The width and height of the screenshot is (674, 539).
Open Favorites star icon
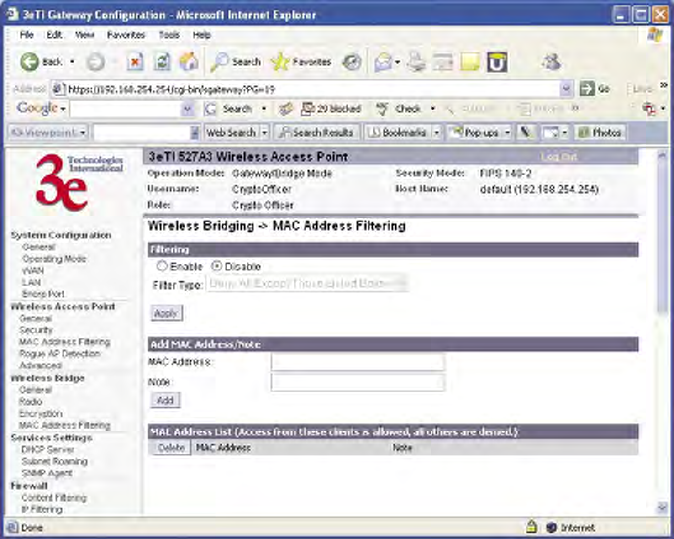tap(280, 62)
